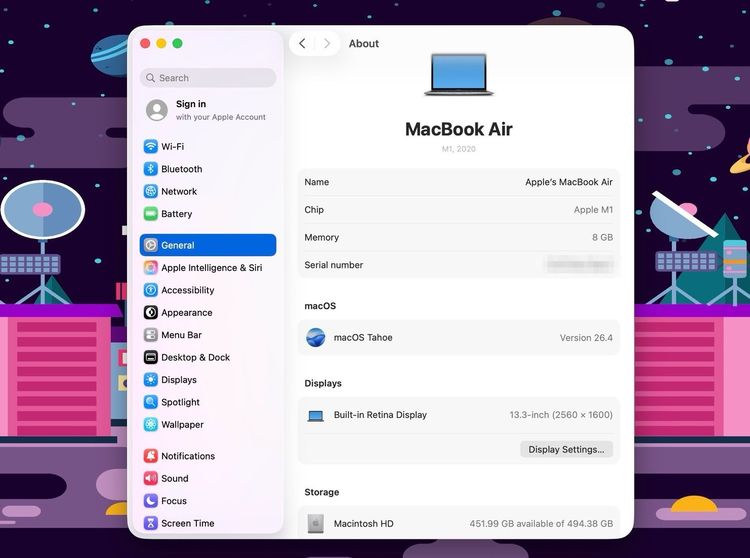
Task: Click the MacBook Air heading
Action: [459, 129]
